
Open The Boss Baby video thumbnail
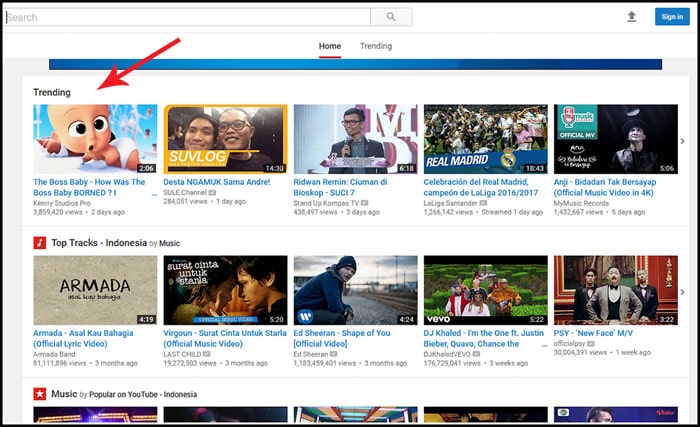[95, 139]
